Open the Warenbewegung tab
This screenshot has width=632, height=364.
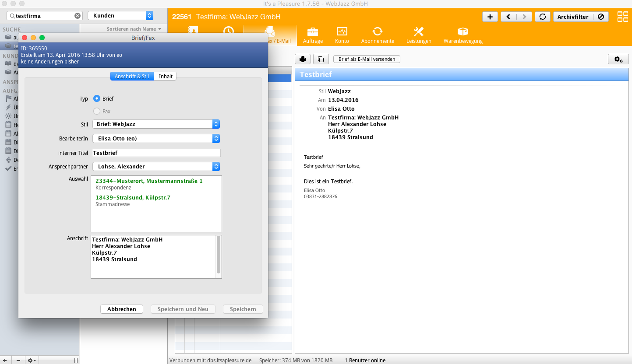click(x=463, y=35)
